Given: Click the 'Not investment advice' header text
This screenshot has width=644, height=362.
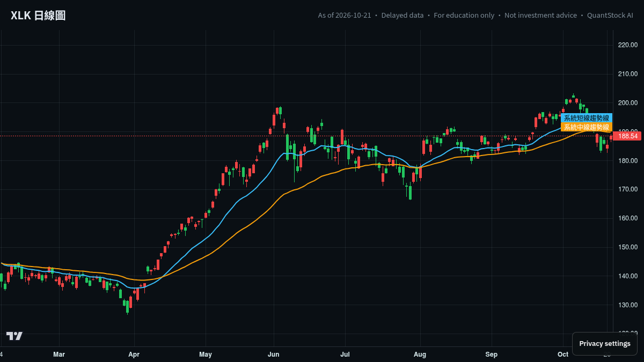Looking at the screenshot, I should [x=541, y=16].
